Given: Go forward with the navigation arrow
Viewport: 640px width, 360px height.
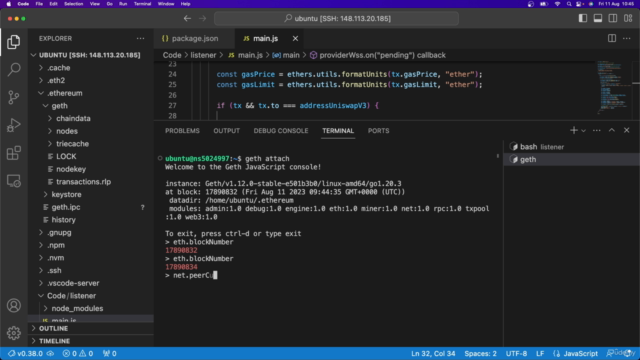Looking at the screenshot, I should pos(202,18).
